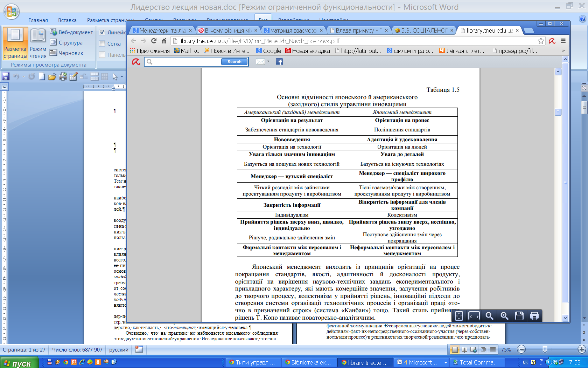
Task: Save the PDF using viewer floppy icon
Action: tap(519, 316)
